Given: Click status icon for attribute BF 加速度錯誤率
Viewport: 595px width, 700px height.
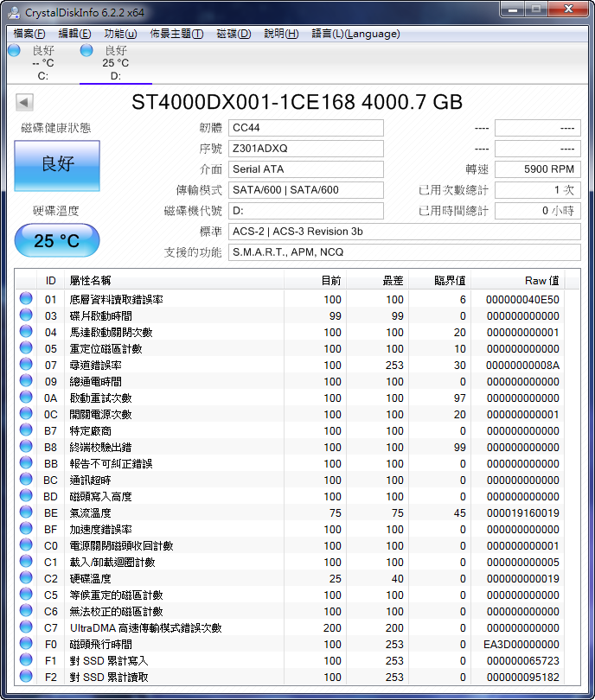Looking at the screenshot, I should coord(26,528).
